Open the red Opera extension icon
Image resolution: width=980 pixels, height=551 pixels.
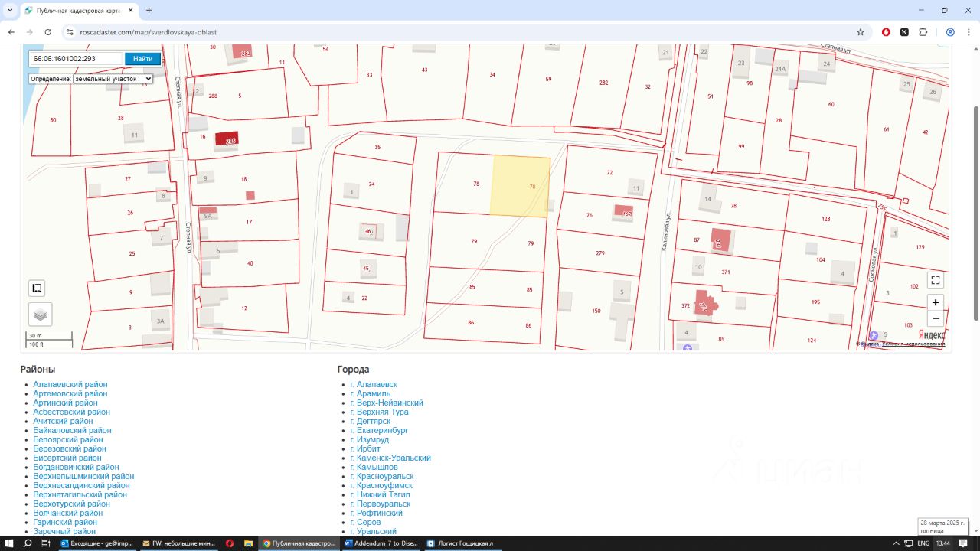pos(887,32)
